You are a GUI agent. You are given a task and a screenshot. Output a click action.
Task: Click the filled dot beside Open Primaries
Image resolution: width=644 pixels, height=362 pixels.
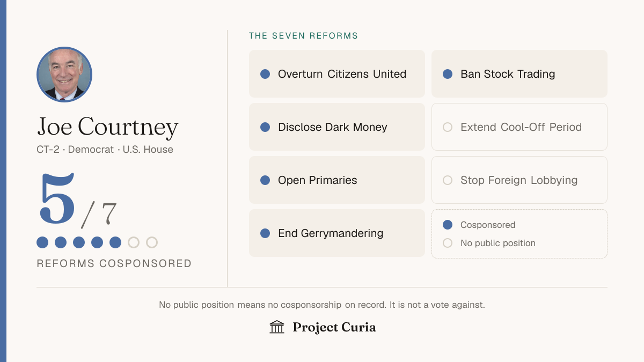tap(265, 180)
